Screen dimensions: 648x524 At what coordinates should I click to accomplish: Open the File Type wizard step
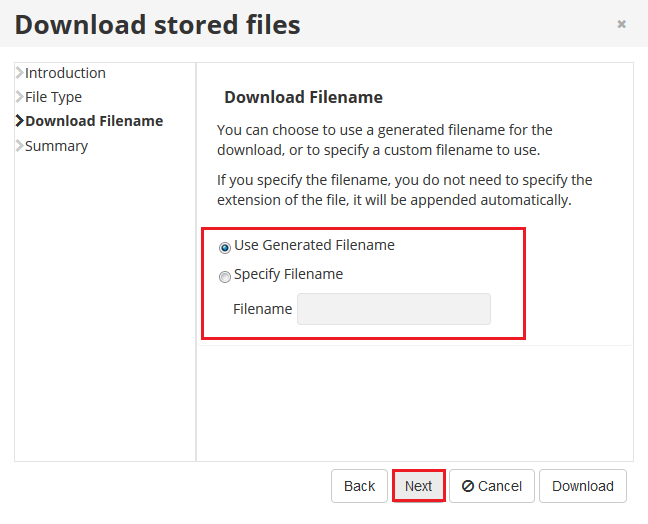click(x=53, y=97)
